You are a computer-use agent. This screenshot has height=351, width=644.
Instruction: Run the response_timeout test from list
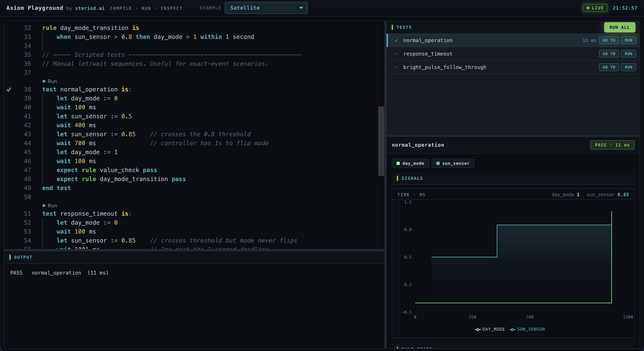[628, 54]
